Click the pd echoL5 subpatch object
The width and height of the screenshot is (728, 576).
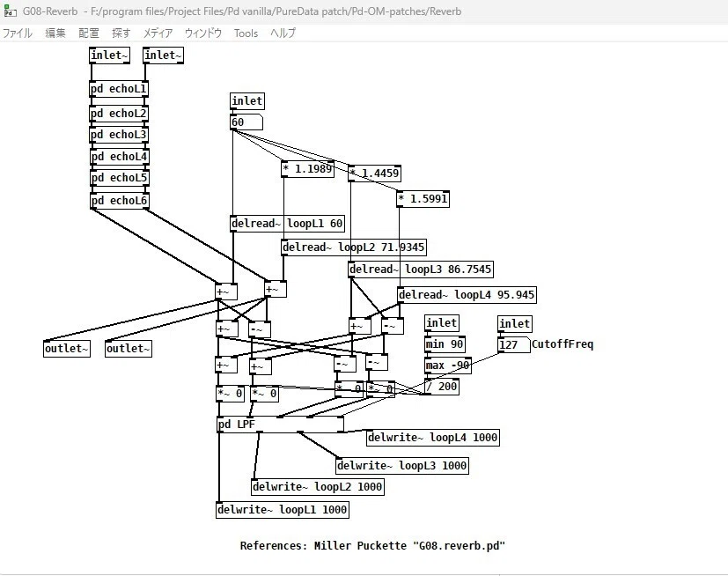[x=120, y=178]
